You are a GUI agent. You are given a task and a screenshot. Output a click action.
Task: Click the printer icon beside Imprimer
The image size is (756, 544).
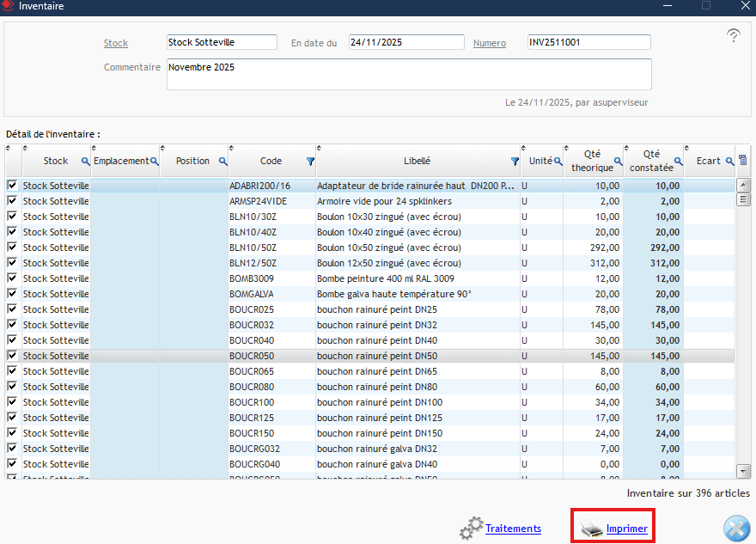pyautogui.click(x=592, y=529)
